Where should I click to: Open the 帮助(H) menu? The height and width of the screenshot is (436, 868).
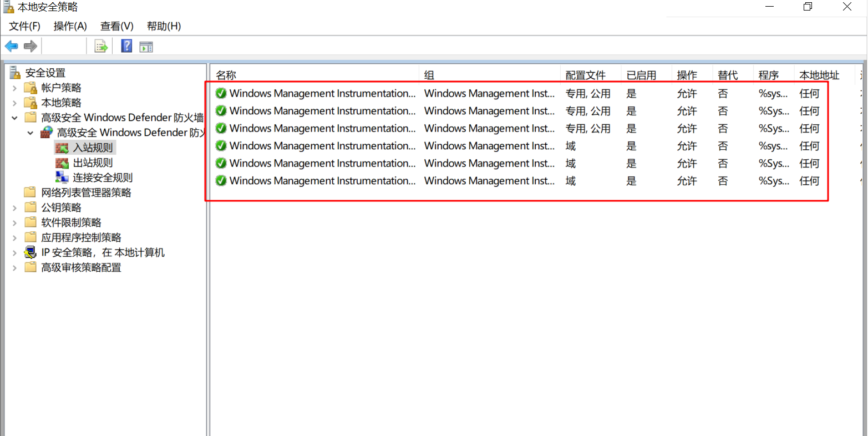pyautogui.click(x=164, y=26)
